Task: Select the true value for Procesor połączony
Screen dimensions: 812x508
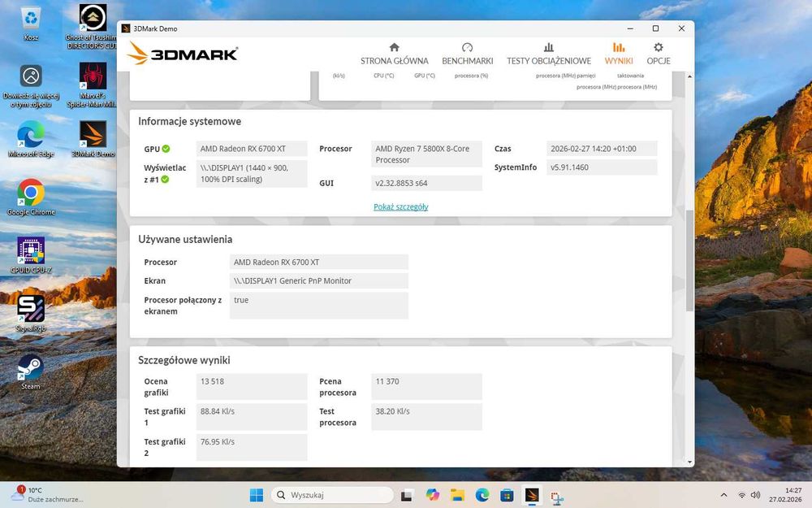Action: tap(319, 306)
